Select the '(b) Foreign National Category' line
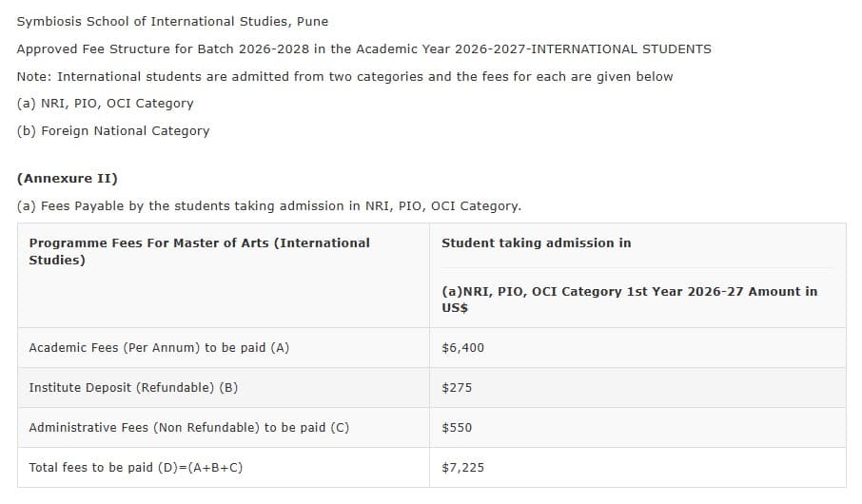Screen dimensions: 862x504 pos(113,130)
